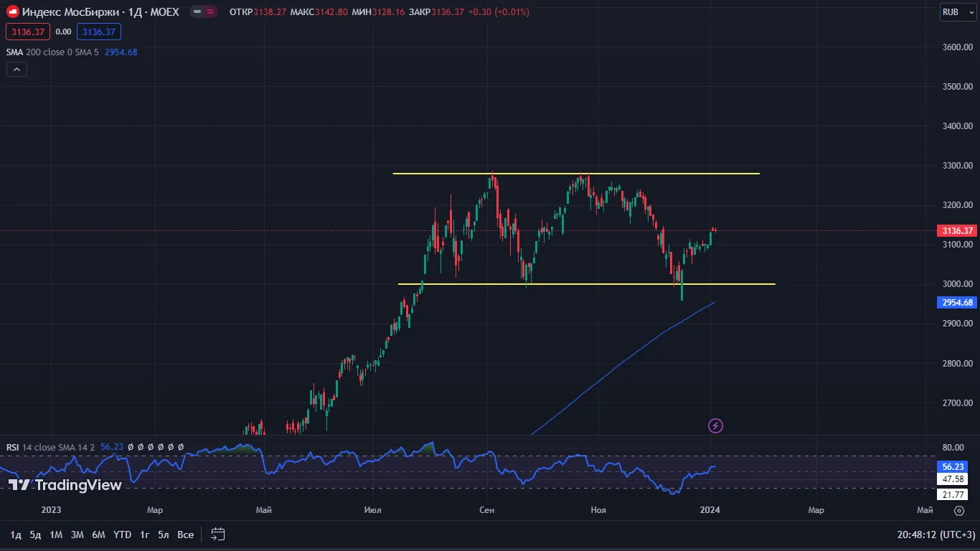The image size is (980, 551).
Task: Select the 3М time range
Action: click(77, 534)
